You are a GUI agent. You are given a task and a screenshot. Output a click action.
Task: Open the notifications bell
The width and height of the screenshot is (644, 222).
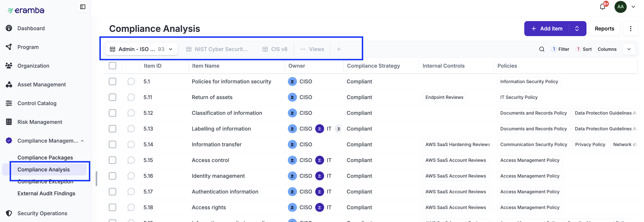coord(603,7)
